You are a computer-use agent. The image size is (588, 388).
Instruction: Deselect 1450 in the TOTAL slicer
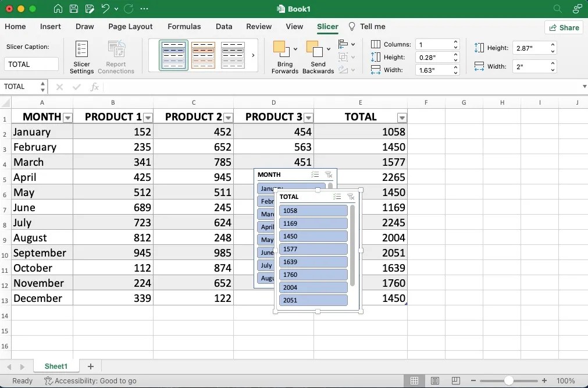pos(313,236)
